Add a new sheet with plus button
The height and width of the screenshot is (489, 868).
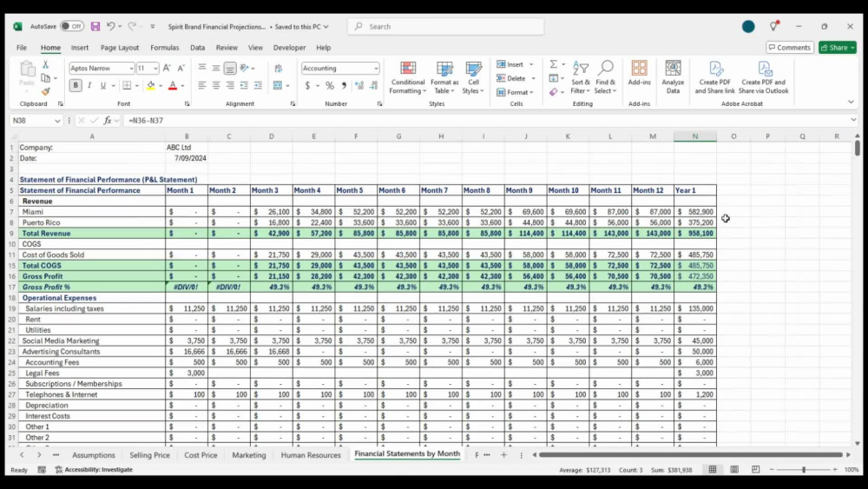[x=503, y=454]
